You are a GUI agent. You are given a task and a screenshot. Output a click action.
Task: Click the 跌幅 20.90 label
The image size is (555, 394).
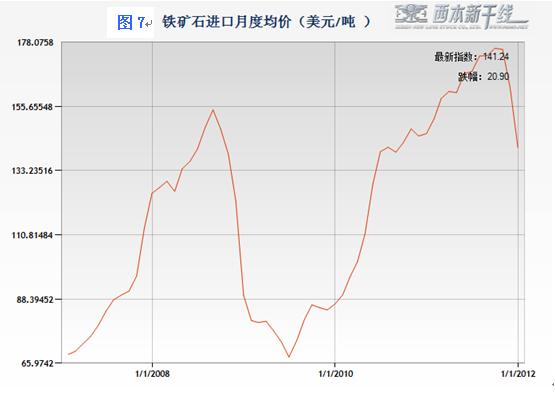(484, 76)
